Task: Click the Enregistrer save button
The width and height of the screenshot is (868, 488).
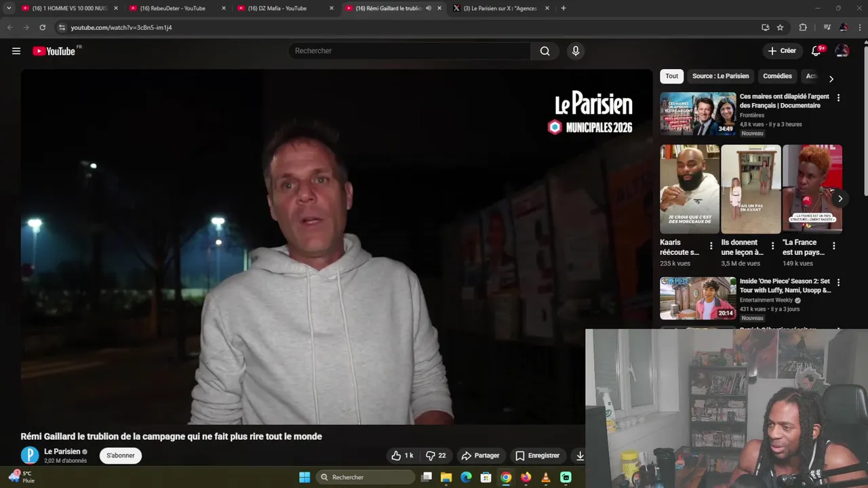Action: (x=538, y=455)
